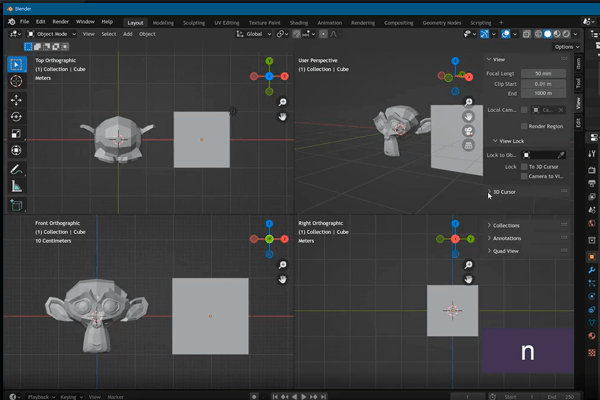
Task: Open Global transform orientation dropdown
Action: pos(254,34)
